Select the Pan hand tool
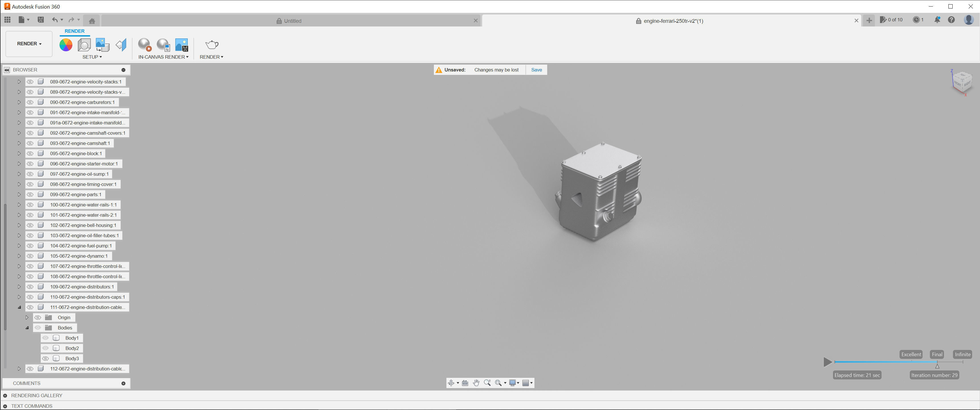 [x=476, y=383]
